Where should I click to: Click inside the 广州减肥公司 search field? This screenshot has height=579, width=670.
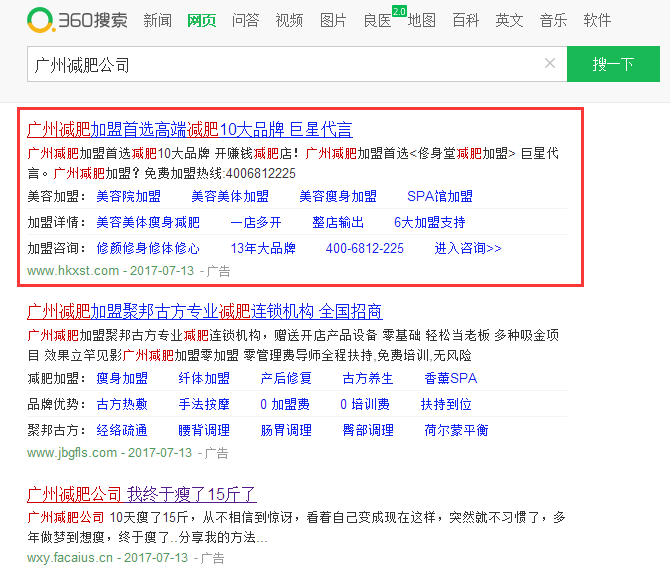(280, 64)
